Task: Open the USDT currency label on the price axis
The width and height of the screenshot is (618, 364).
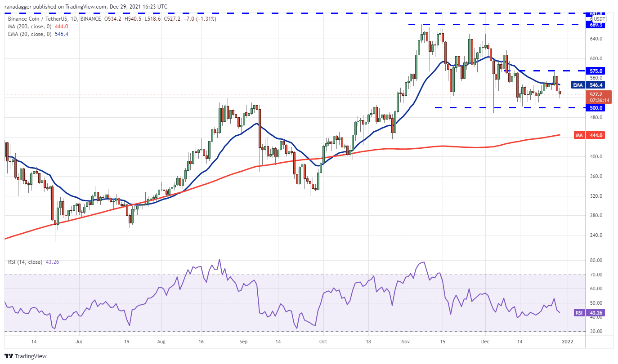Action: (x=599, y=19)
